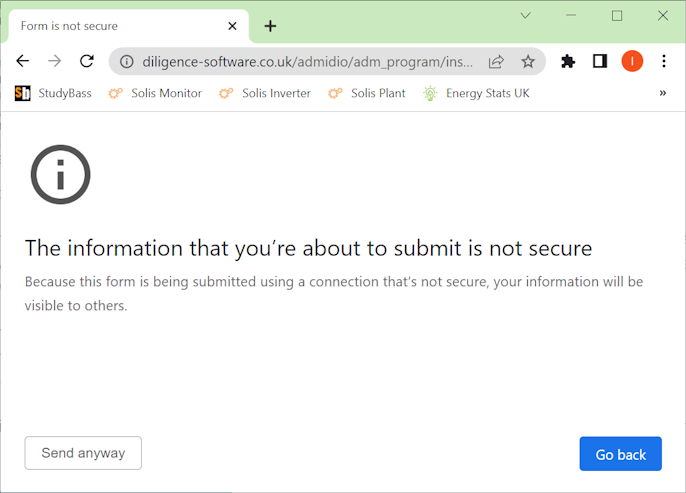
Task: View site information icon in address bar
Action: click(126, 61)
